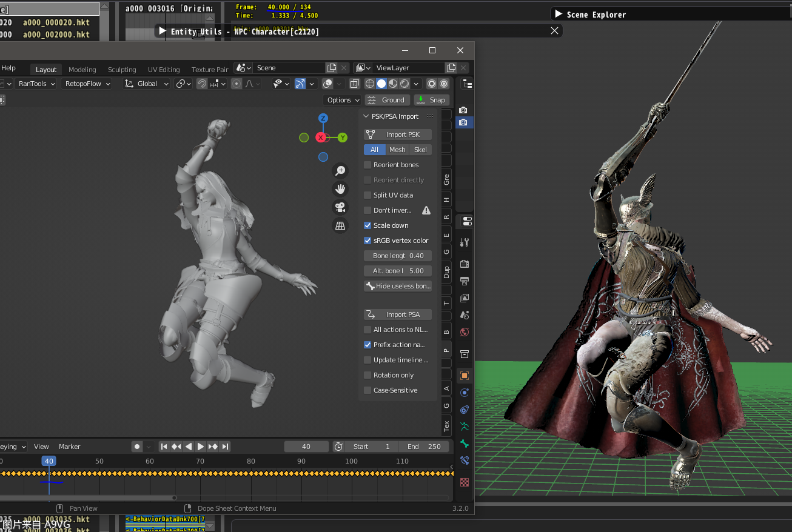Select wireframe viewport shading mode
The image size is (792, 532).
[x=370, y=84]
